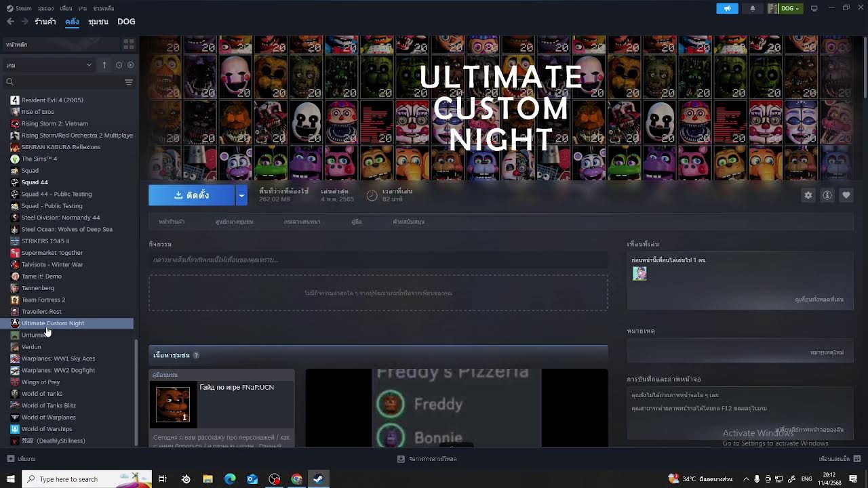Switch to the ร้านค้า store tab
The width and height of the screenshot is (868, 488).
45,22
